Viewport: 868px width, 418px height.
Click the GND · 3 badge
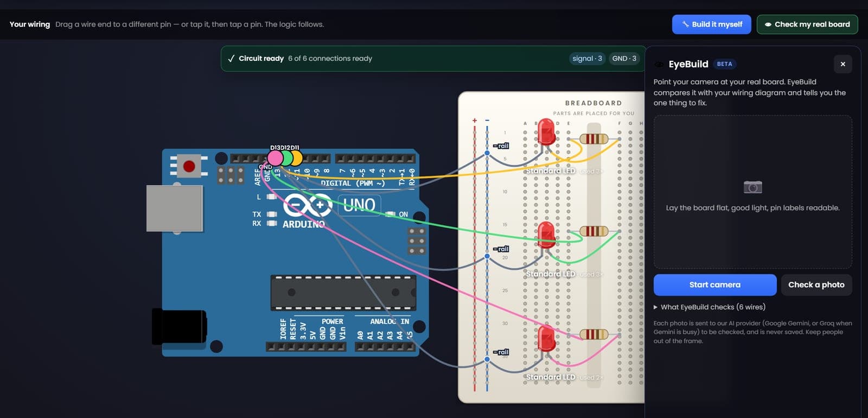pos(624,59)
